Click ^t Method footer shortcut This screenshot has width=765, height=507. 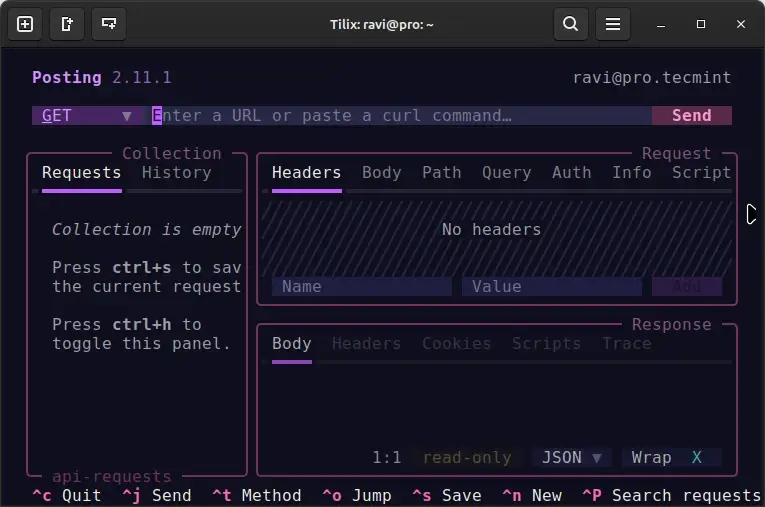(257, 496)
